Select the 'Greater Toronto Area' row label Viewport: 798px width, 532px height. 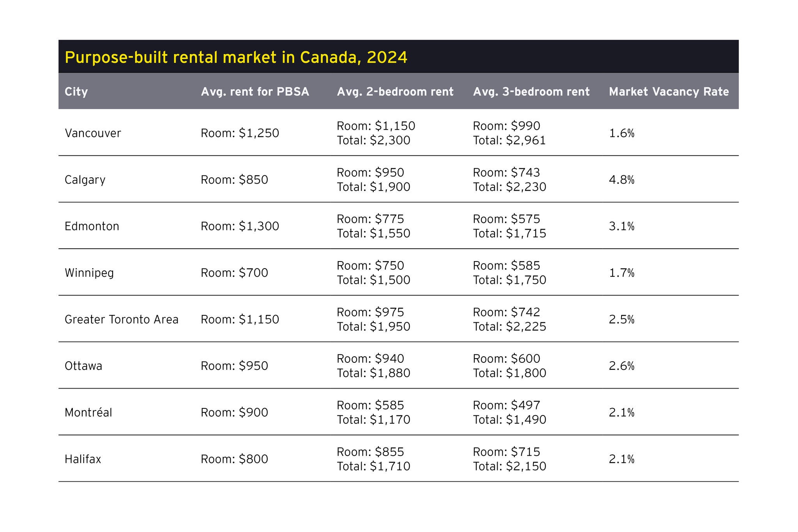point(122,320)
